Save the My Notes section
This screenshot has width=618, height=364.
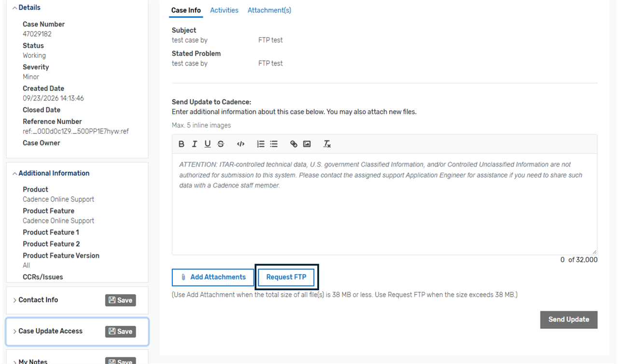point(121,361)
